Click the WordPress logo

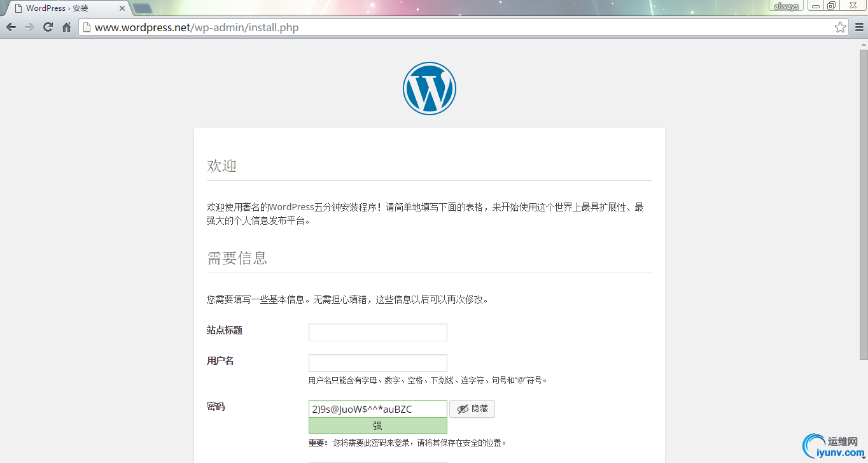coord(430,89)
